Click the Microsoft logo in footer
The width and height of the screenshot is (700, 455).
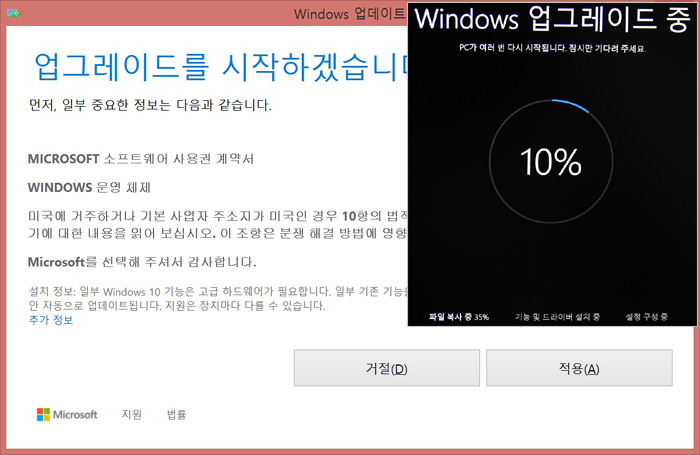point(67,414)
